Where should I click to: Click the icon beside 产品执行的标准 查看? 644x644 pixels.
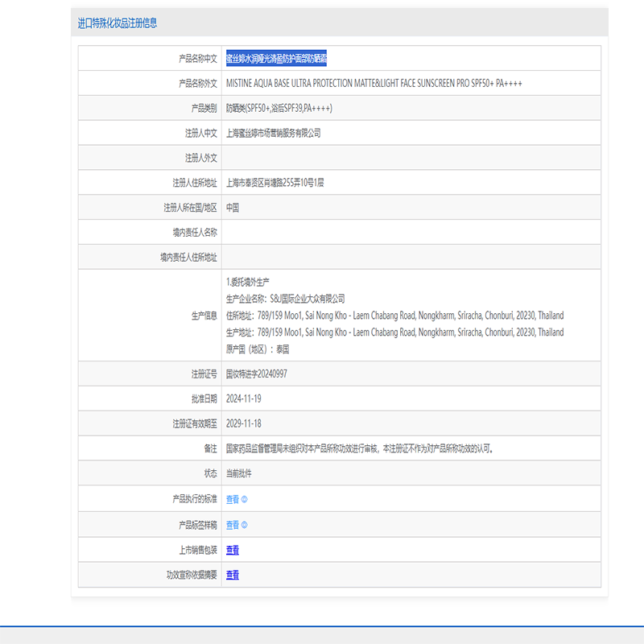245,499
